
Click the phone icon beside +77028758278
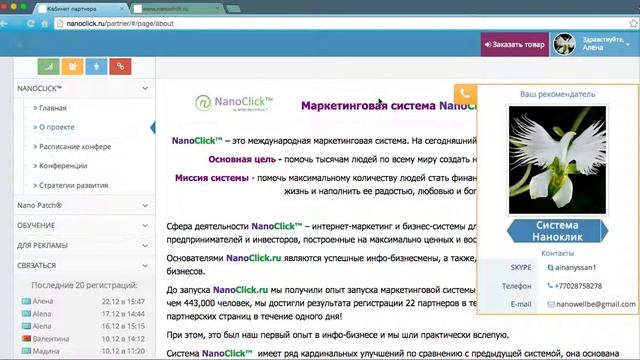coord(550,286)
